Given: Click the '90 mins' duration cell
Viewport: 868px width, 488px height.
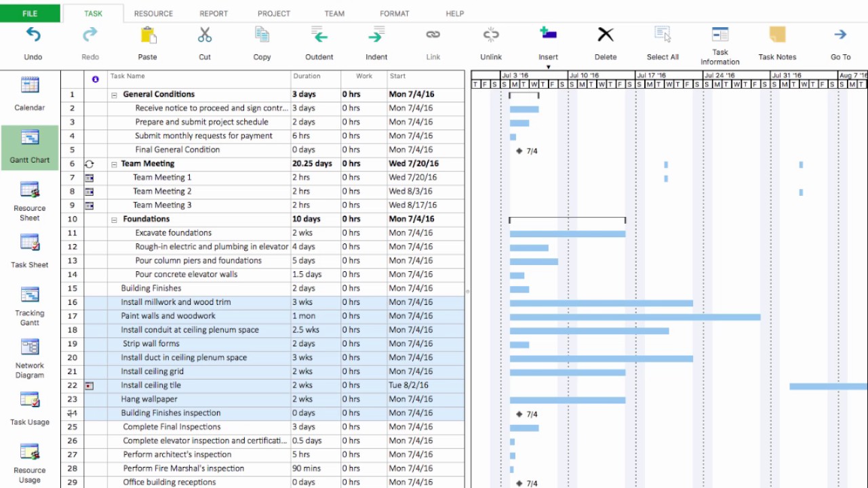Looking at the screenshot, I should click(315, 468).
